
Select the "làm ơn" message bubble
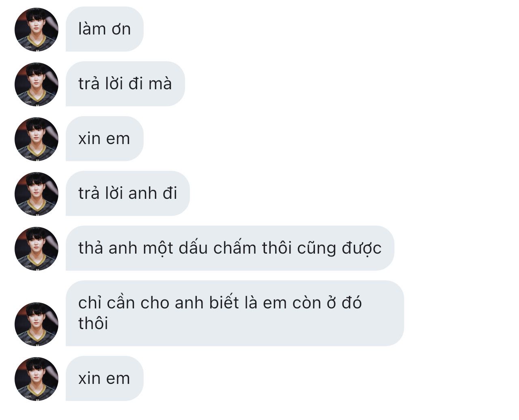tap(105, 29)
